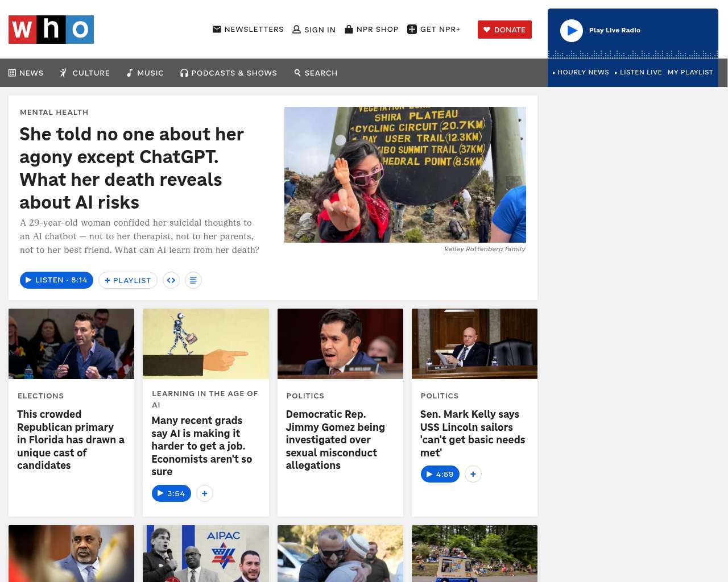Click Politics label above Jimmy Gomez story
The image size is (728, 582).
(305, 396)
